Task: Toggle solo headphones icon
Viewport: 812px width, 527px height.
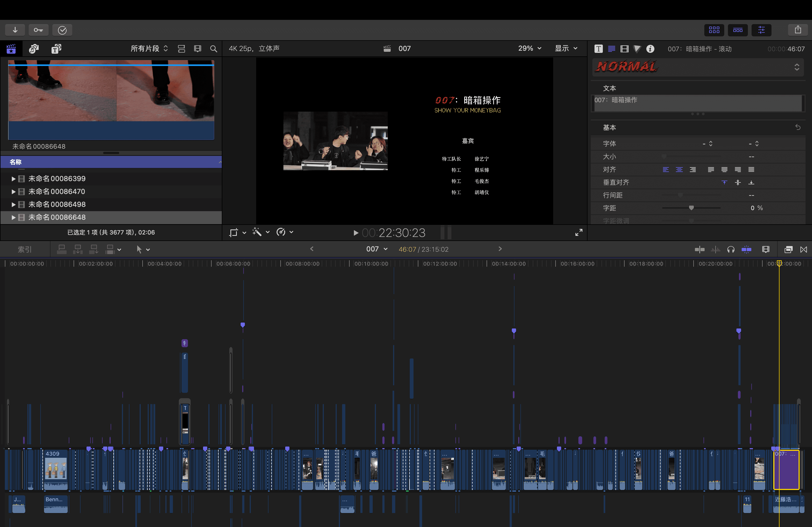Action: (x=730, y=250)
